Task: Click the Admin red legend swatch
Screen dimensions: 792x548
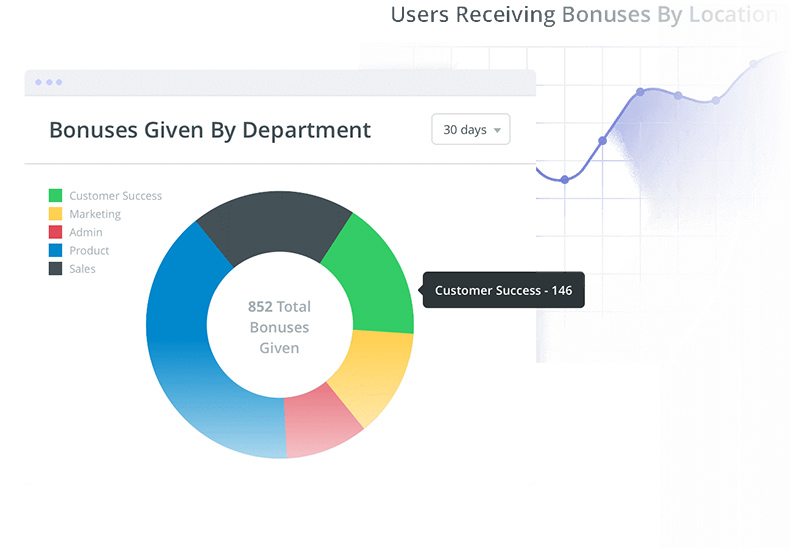Action: [x=56, y=232]
